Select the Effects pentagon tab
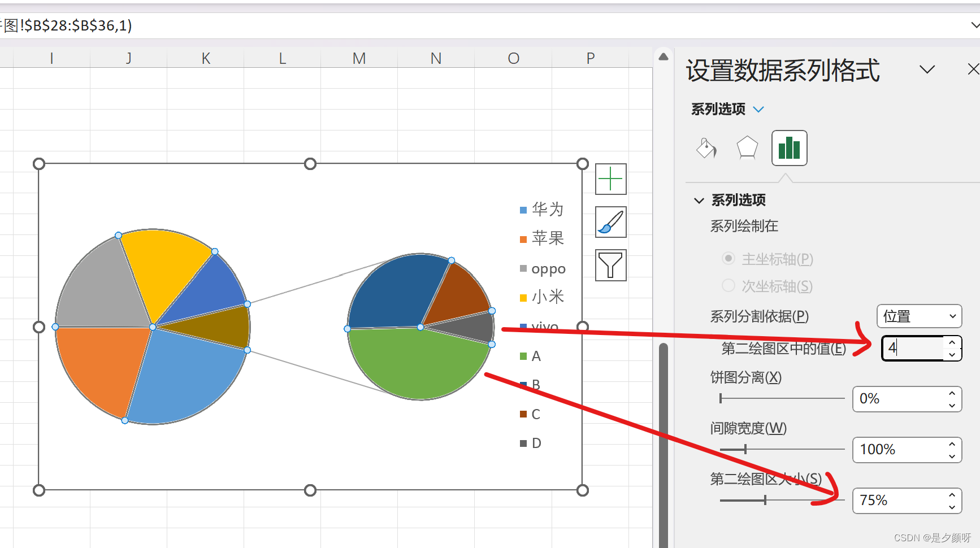 tap(747, 148)
